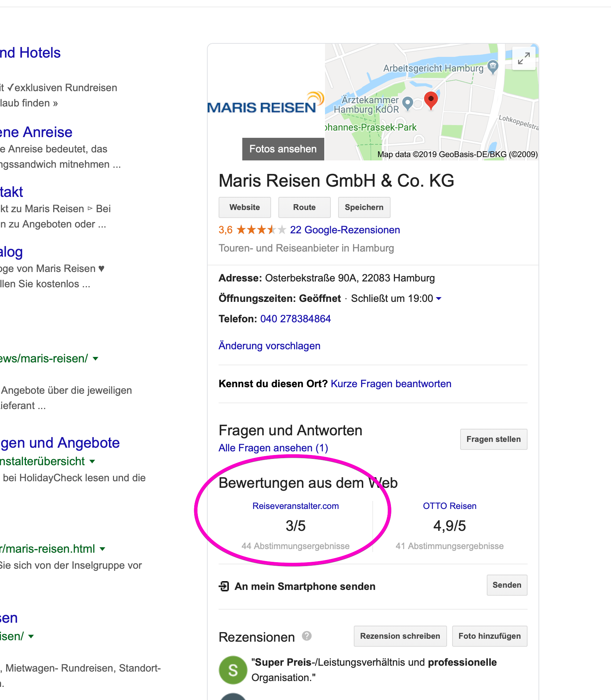The width and height of the screenshot is (611, 700).
Task: Click the Senden button
Action: click(x=507, y=585)
